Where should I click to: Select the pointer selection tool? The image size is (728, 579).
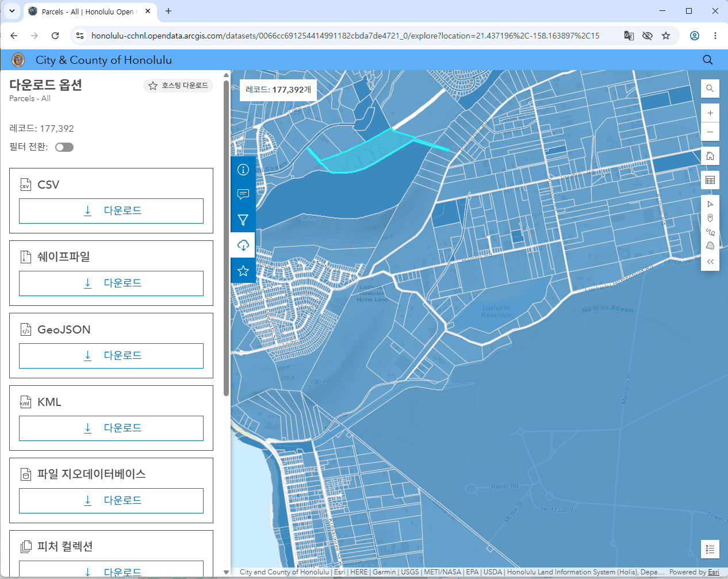pos(710,204)
